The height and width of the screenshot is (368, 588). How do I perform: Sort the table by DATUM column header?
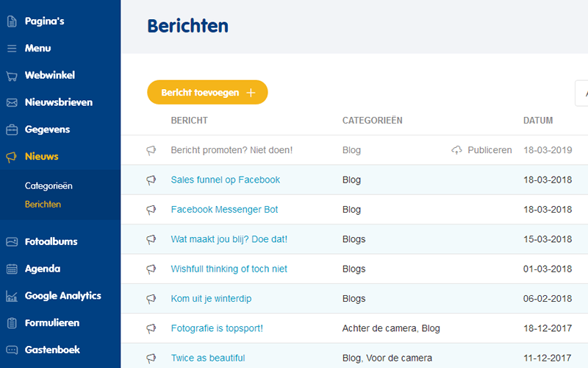point(538,121)
